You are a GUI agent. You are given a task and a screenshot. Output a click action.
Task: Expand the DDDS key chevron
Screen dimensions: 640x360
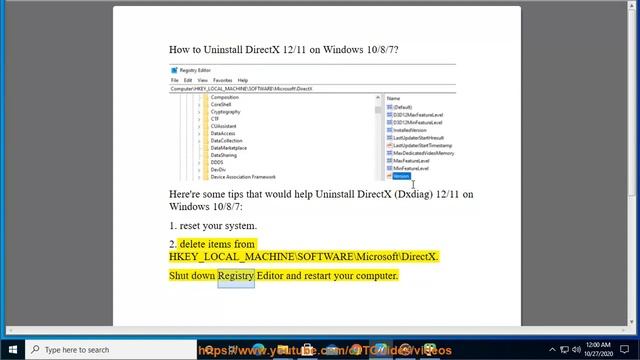199,163
